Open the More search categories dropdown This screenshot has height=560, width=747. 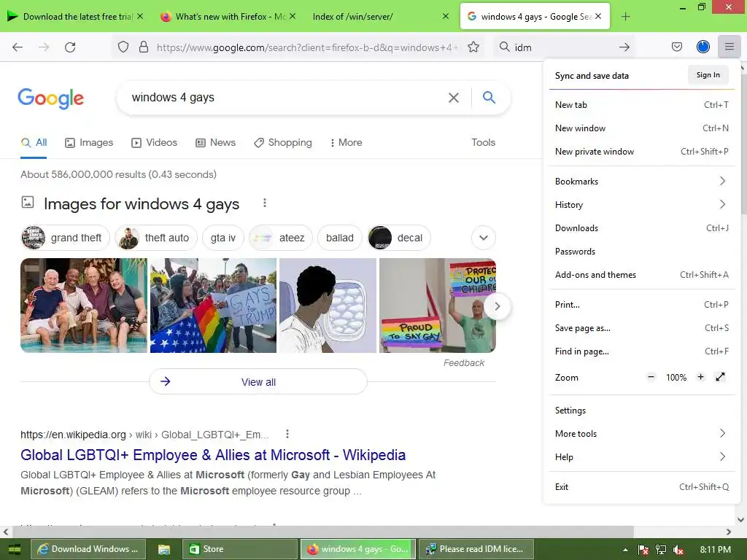click(347, 142)
